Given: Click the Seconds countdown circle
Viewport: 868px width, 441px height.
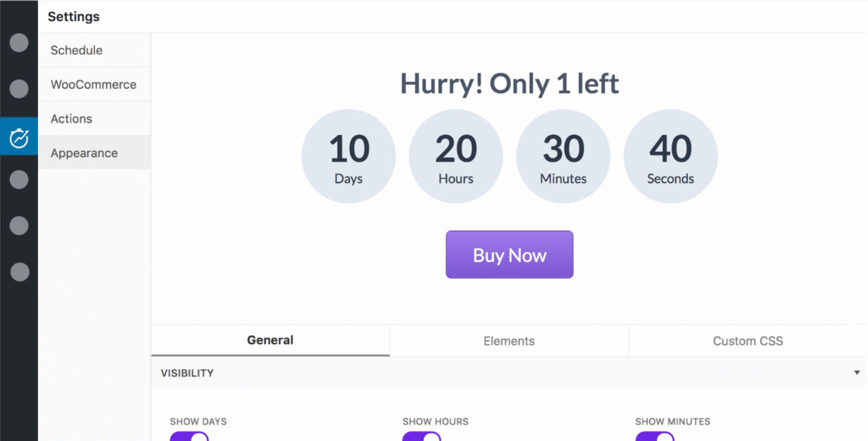Looking at the screenshot, I should click(670, 157).
